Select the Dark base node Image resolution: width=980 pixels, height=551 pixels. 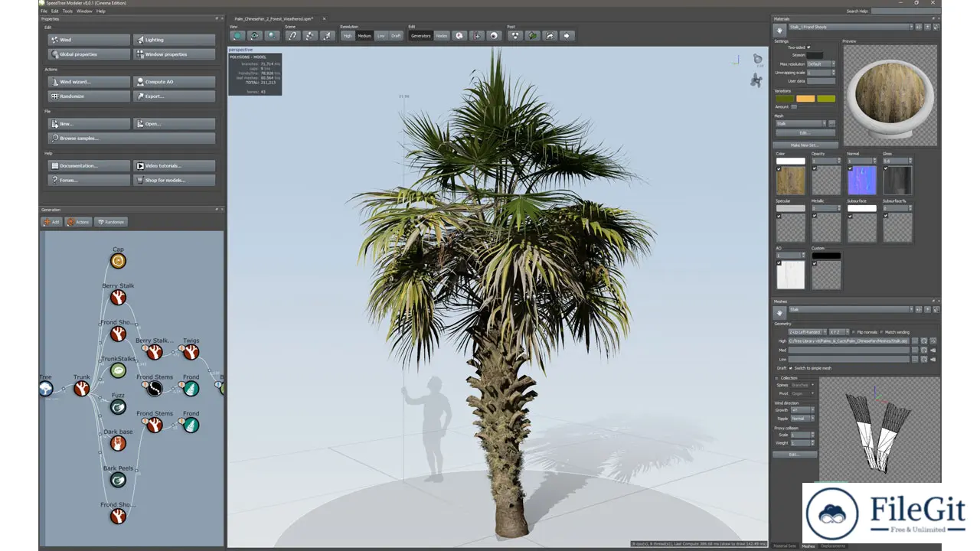click(118, 443)
